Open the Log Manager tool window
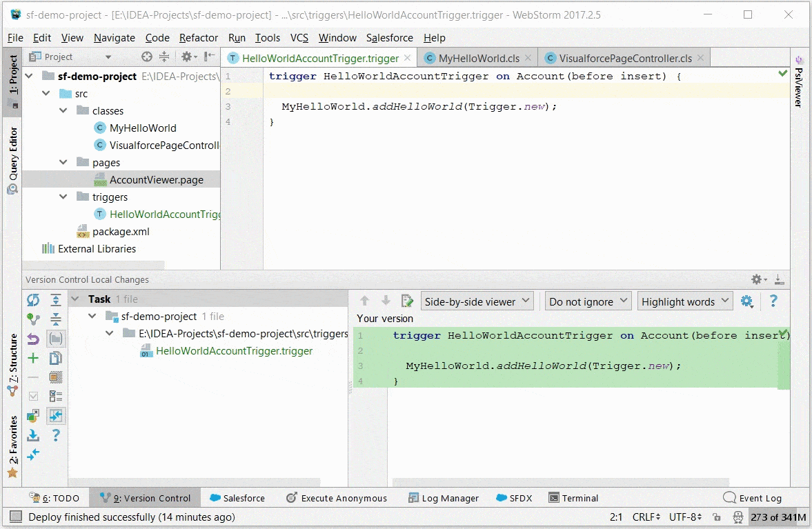Screen dimensions: 812x529 pos(444,498)
